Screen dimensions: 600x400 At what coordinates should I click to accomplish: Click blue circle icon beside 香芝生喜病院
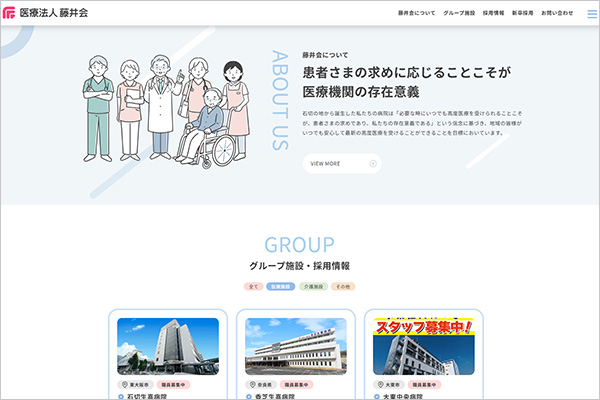pos(250,396)
